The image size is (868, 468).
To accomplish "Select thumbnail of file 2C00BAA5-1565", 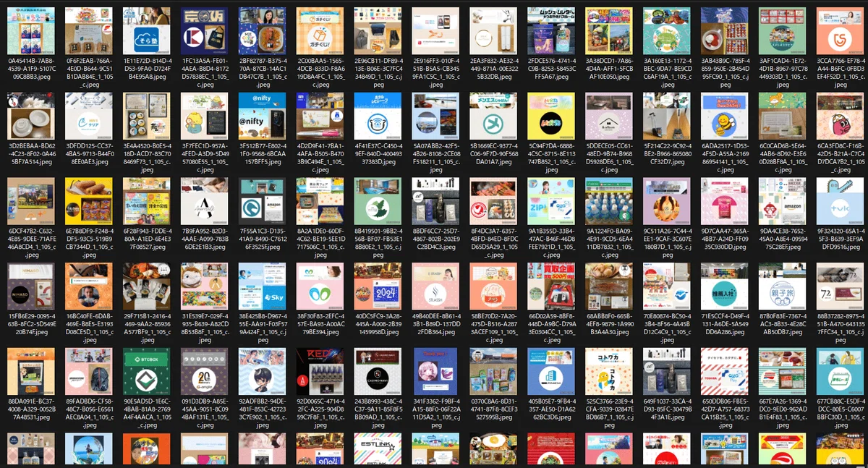I will tap(320, 31).
